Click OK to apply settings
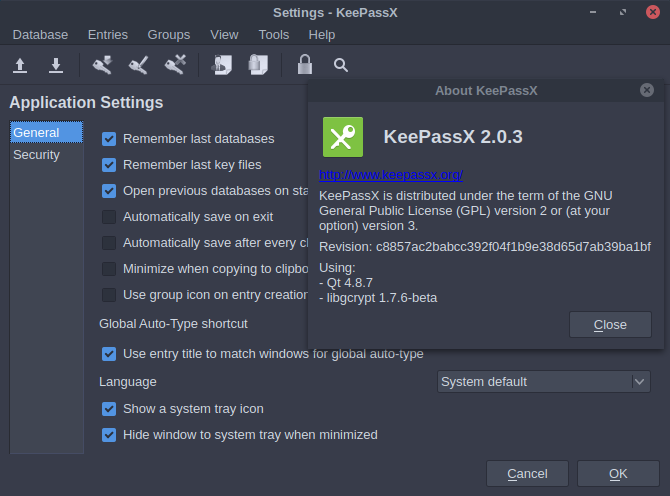This screenshot has height=496, width=670. coord(618,473)
